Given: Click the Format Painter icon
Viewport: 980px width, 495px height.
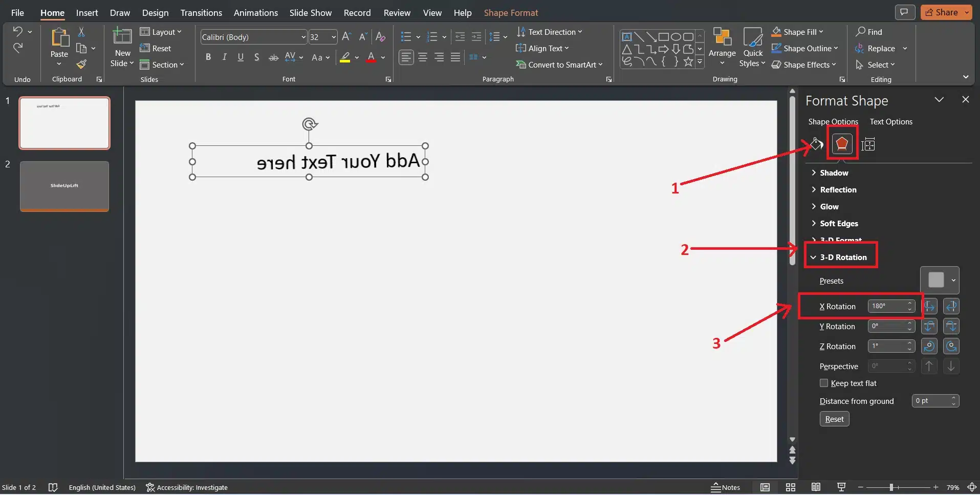Looking at the screenshot, I should [81, 64].
